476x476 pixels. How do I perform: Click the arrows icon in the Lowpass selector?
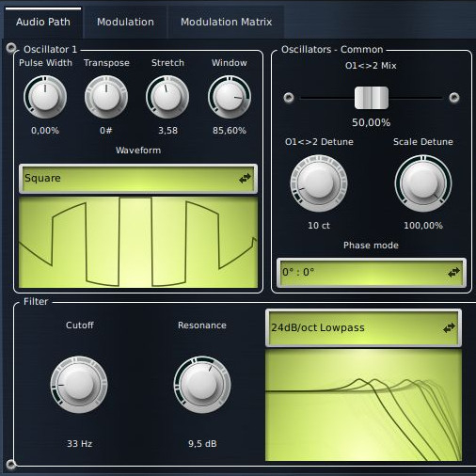coord(449,328)
